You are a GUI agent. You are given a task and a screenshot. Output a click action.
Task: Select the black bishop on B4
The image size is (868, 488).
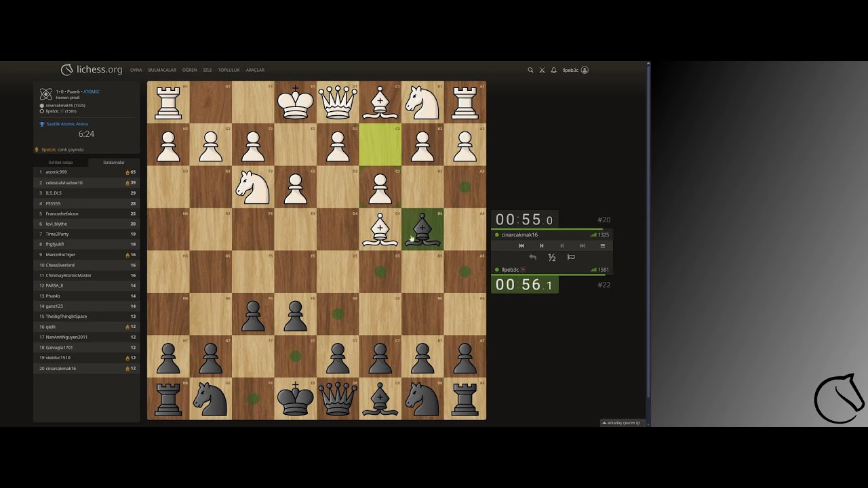tap(422, 230)
